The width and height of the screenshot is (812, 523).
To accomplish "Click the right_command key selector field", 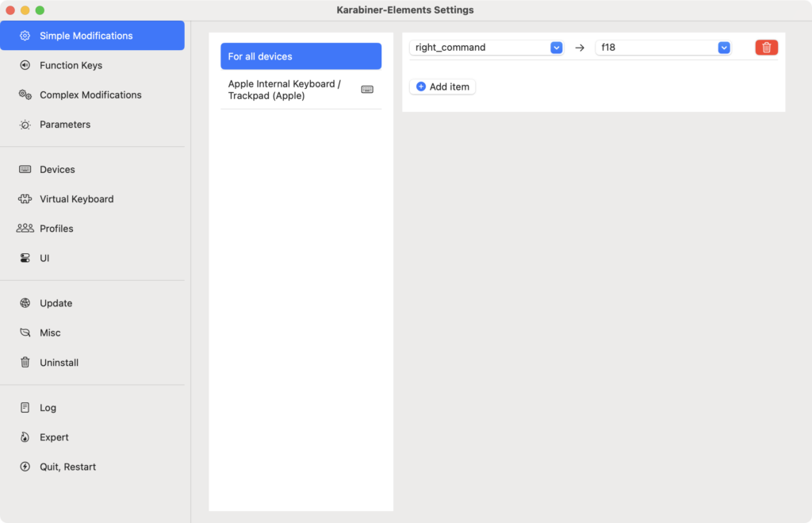I will pos(486,48).
